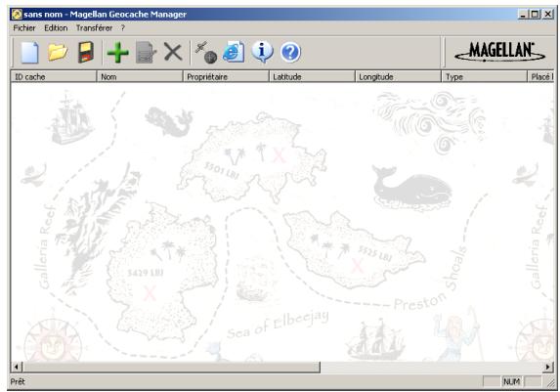Viewport: 560px width, 392px height.
Task: Click the horizontal scrollbar thumb
Action: click(x=171, y=367)
